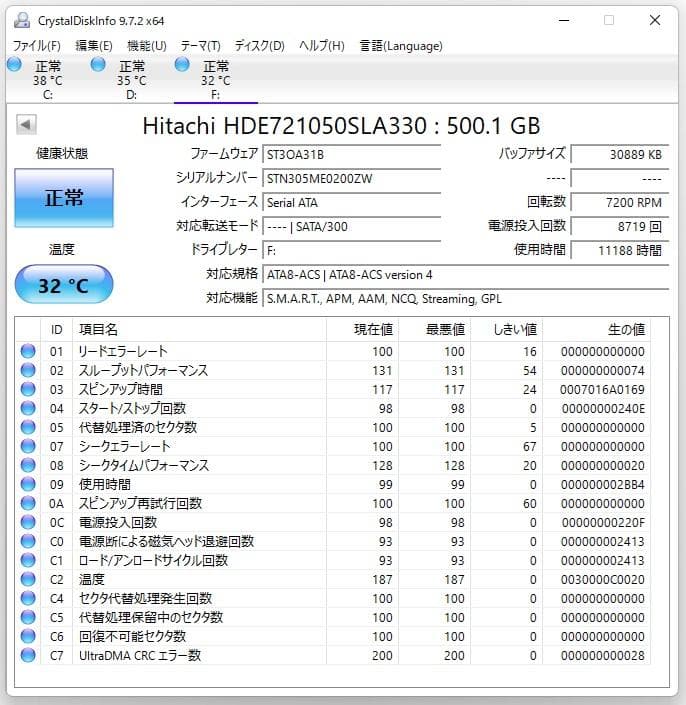Click status orb for attribute 01 リードエラーレート
The width and height of the screenshot is (686, 705).
pyautogui.click(x=28, y=351)
